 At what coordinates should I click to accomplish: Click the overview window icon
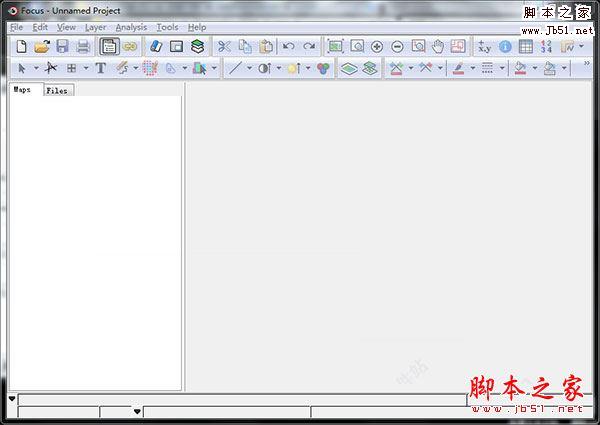click(x=176, y=47)
